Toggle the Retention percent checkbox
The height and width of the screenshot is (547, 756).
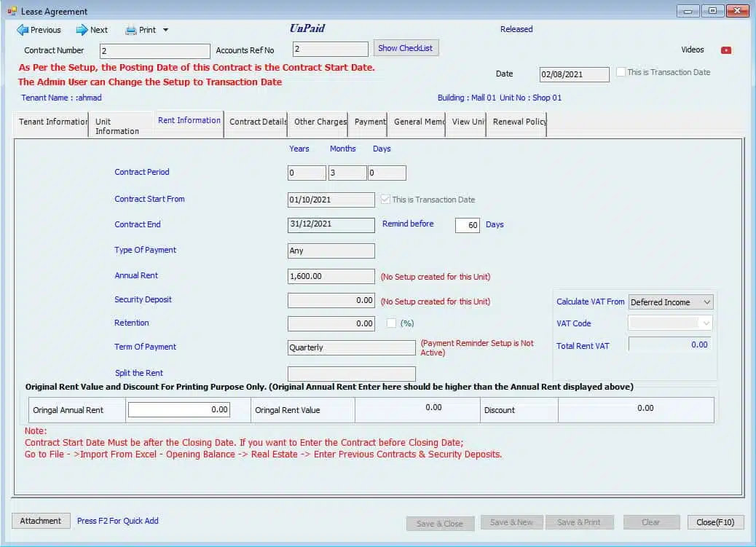tap(392, 323)
